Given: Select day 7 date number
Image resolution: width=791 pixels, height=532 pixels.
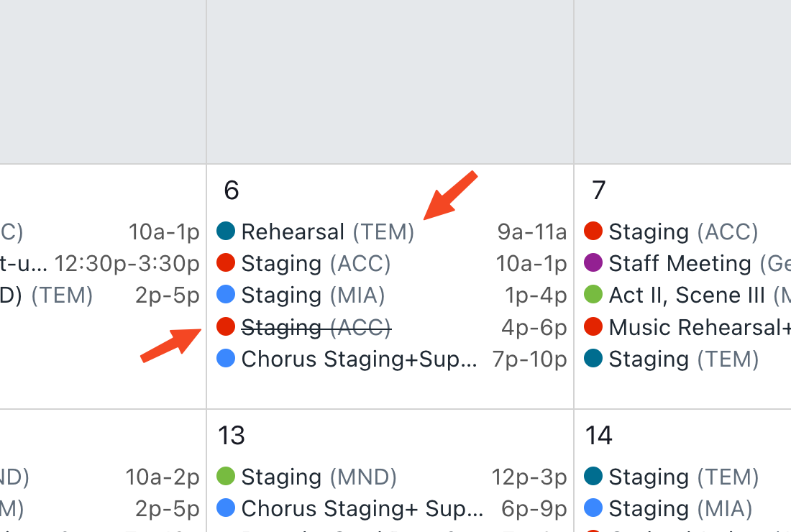Looking at the screenshot, I should coord(598,190).
